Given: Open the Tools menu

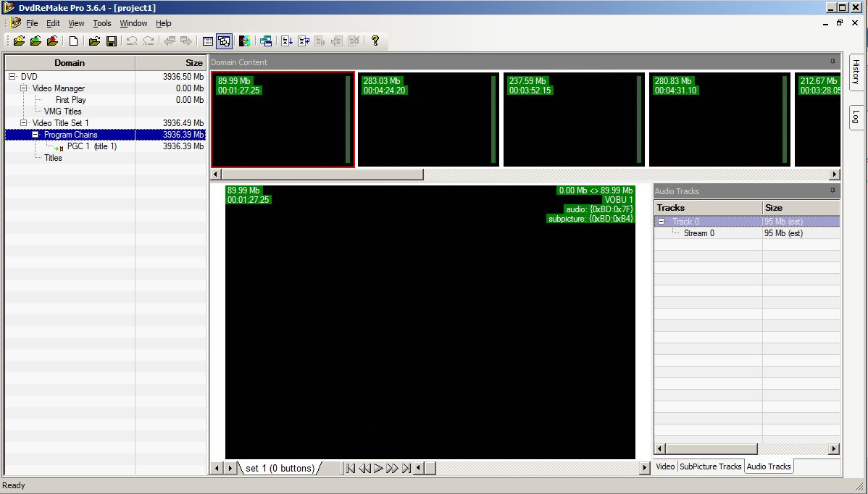Looking at the screenshot, I should coord(101,23).
